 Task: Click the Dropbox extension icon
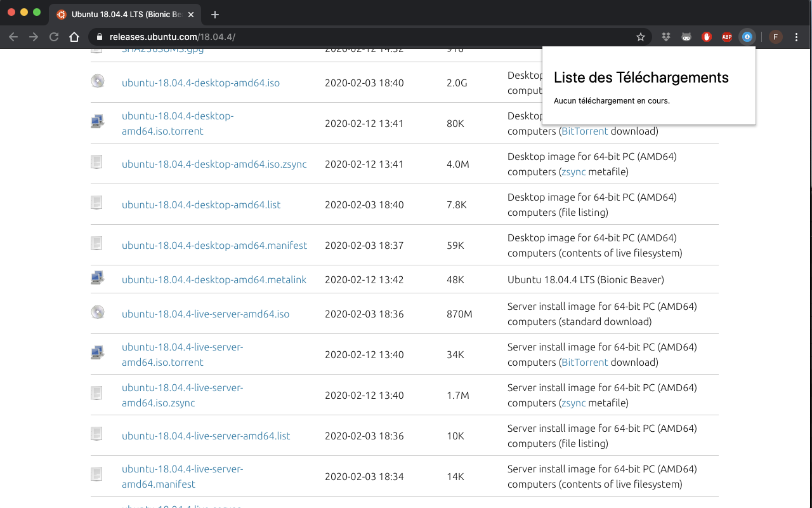tap(665, 37)
